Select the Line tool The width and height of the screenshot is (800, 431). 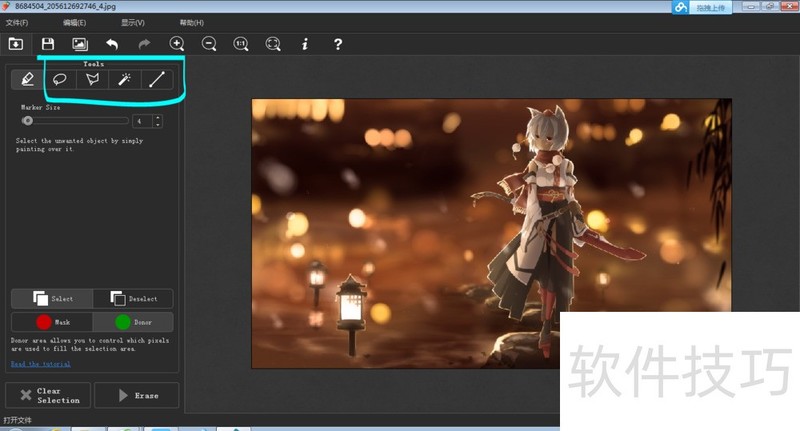pos(157,80)
